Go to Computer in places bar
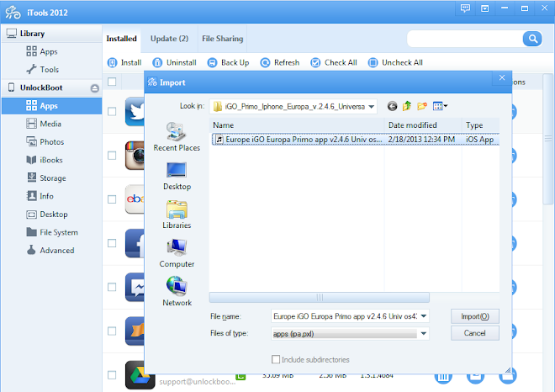This screenshot has width=555, height=392. click(177, 253)
